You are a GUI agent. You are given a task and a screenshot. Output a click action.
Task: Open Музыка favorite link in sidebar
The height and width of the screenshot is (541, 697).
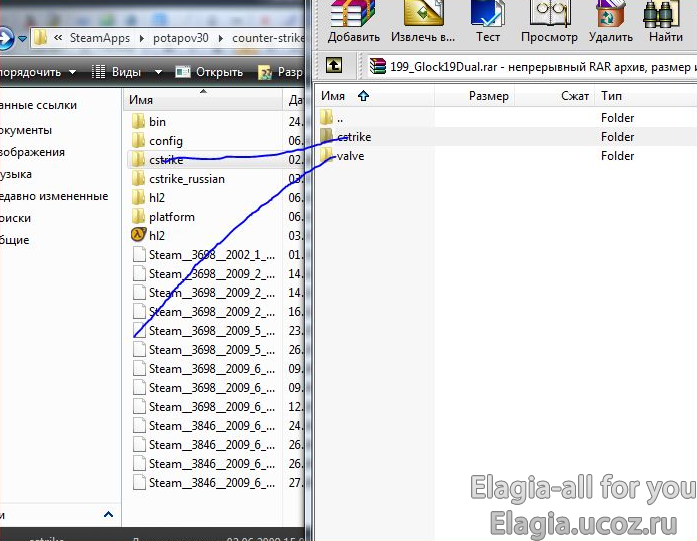pyautogui.click(x=16, y=174)
